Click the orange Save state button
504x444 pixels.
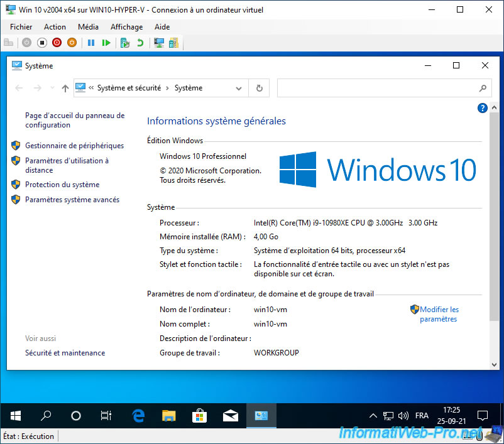[x=72, y=43]
